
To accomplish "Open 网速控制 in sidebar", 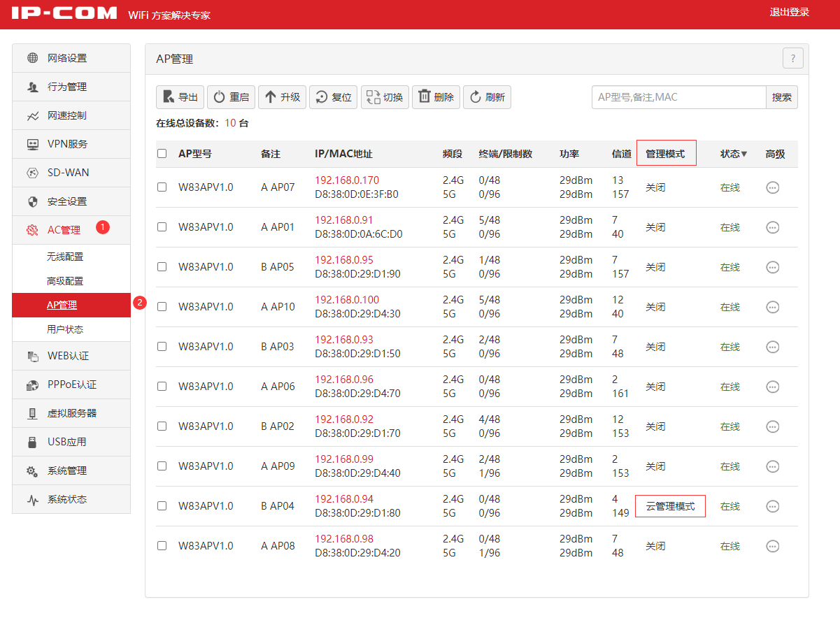I will tap(71, 115).
